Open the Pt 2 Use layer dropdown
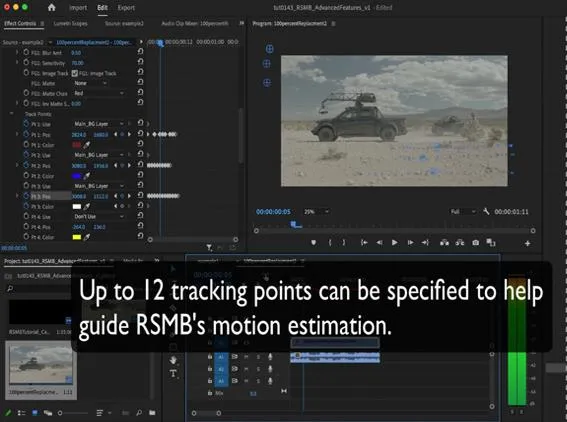This screenshot has width=567, height=422. 99,155
